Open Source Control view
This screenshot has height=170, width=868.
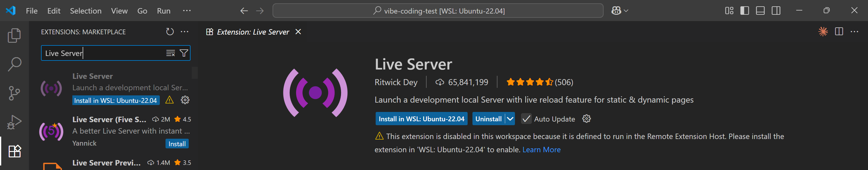point(14,93)
